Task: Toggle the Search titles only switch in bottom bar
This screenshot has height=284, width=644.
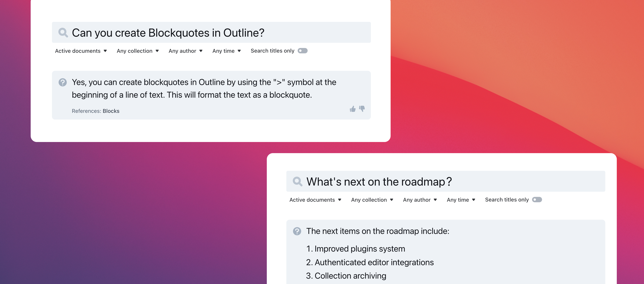Action: coord(537,199)
